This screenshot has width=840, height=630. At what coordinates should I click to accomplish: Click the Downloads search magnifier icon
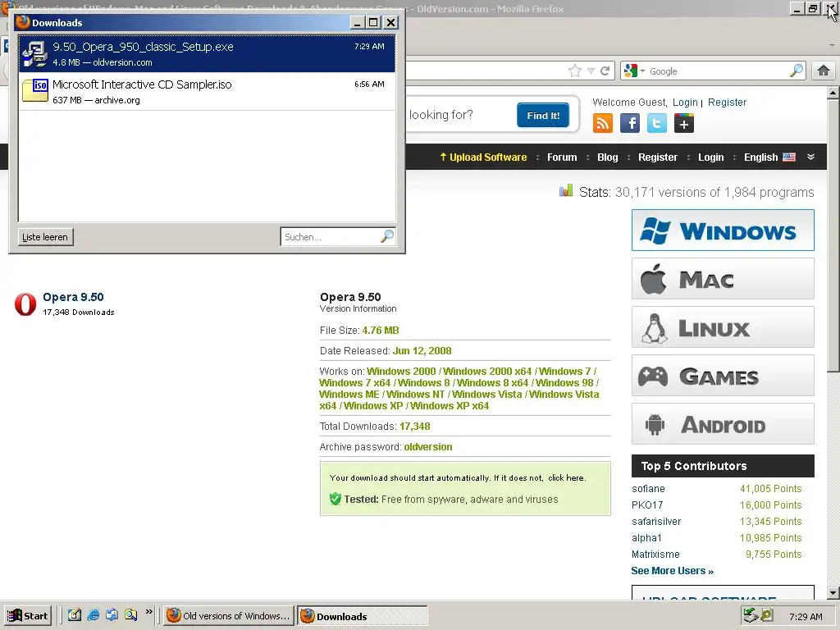[387, 236]
